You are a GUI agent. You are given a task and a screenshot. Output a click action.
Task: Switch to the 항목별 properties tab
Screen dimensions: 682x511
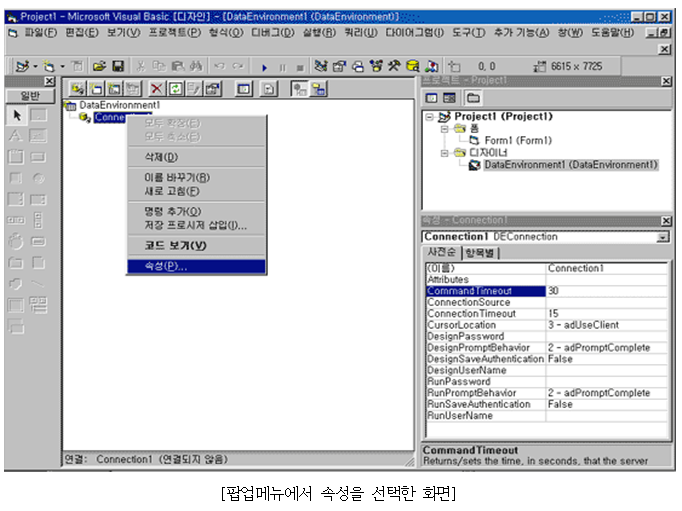480,253
